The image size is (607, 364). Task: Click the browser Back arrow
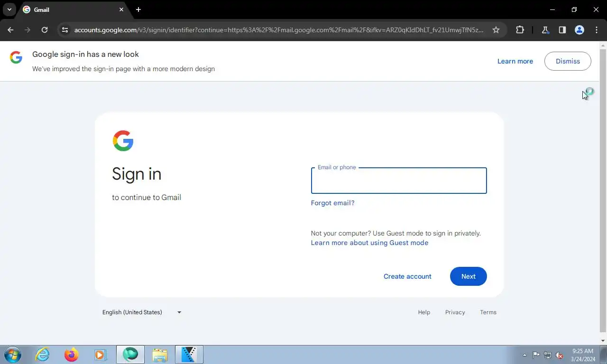(x=10, y=30)
